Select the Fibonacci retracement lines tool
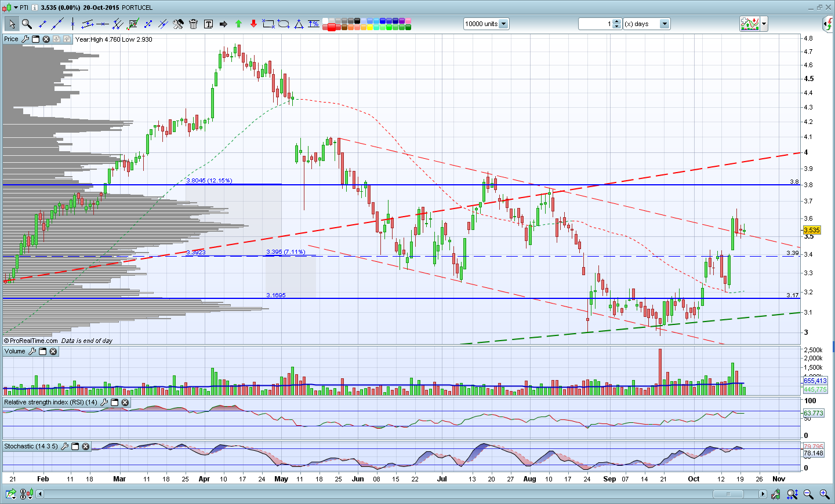835x504 pixels. (133, 24)
